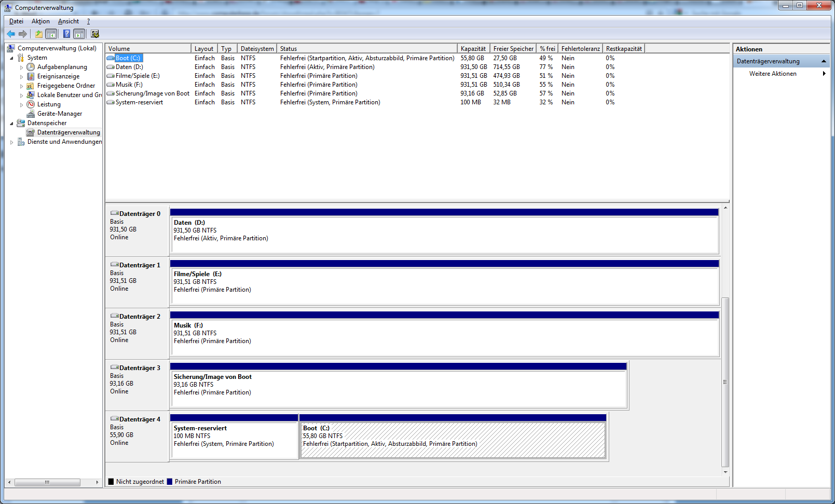Screen dimensions: 835x504
Task: Collapse the Datenspeicher tree node
Action: point(12,124)
